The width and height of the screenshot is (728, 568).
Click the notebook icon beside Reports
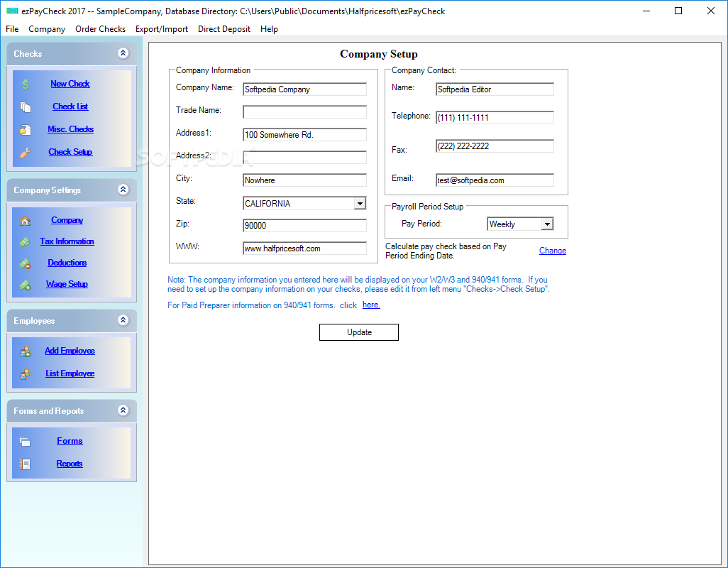[25, 464]
